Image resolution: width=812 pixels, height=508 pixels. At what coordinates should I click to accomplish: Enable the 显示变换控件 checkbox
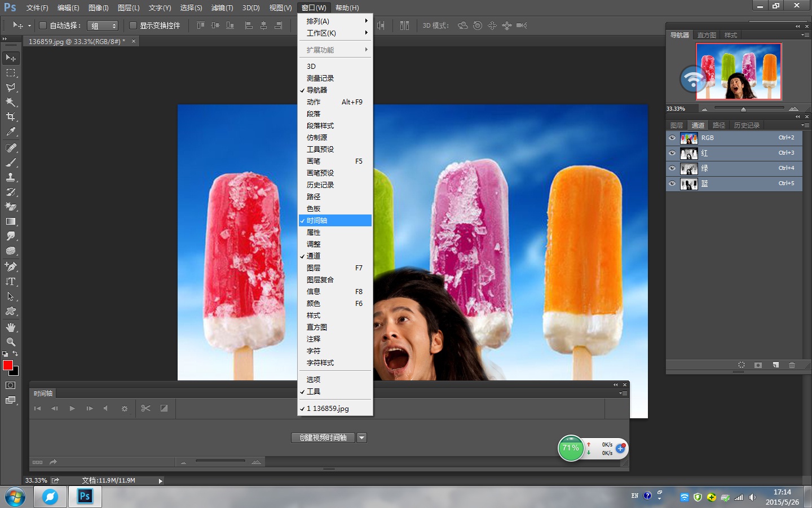[133, 25]
